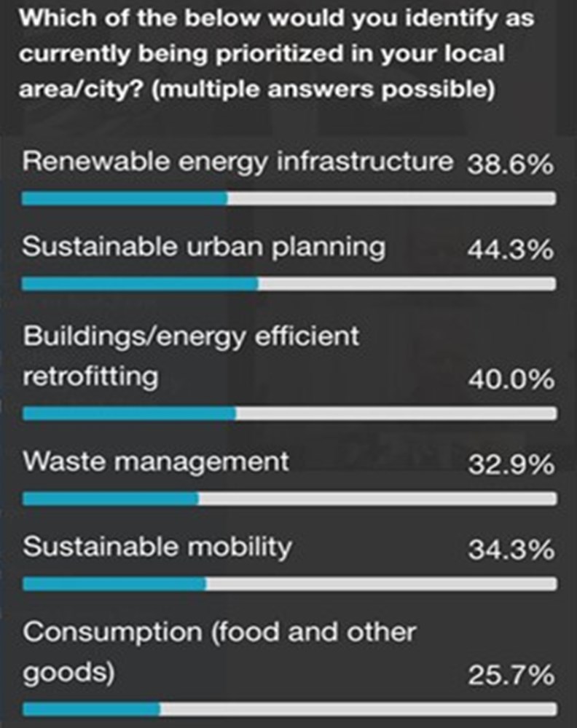The image size is (577, 728).
Task: Pick the Waste management answer
Action: 156,461
